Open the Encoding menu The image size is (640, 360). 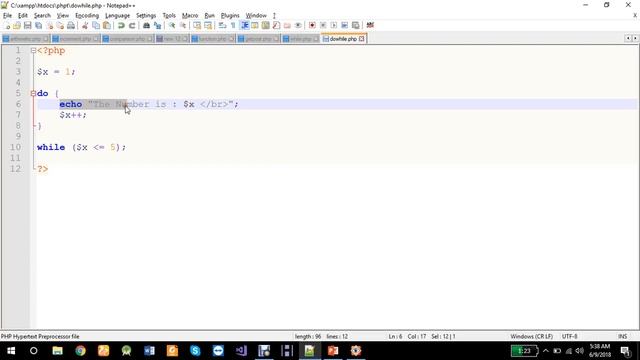tap(87, 16)
